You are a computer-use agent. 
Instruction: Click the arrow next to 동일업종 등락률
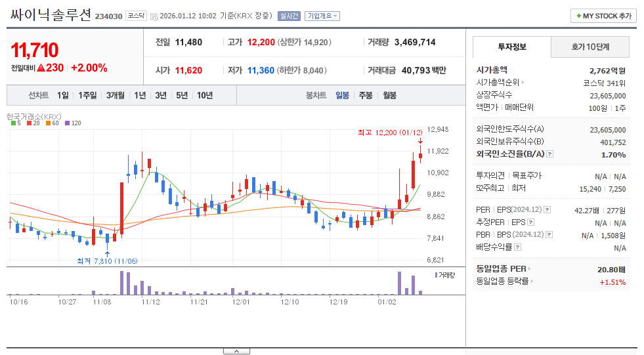(532, 281)
